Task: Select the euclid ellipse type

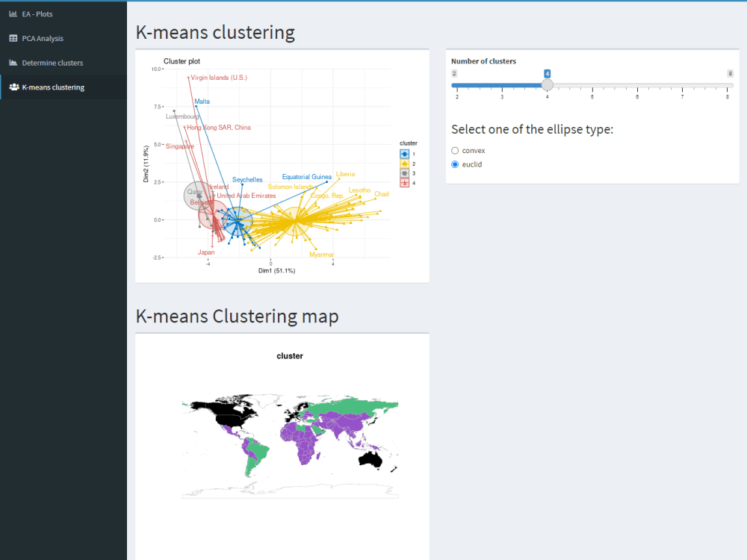Action: point(455,164)
